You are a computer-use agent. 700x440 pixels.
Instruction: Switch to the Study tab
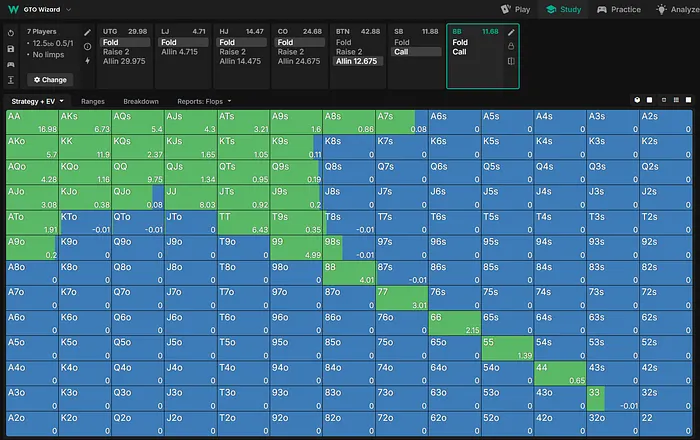(563, 9)
